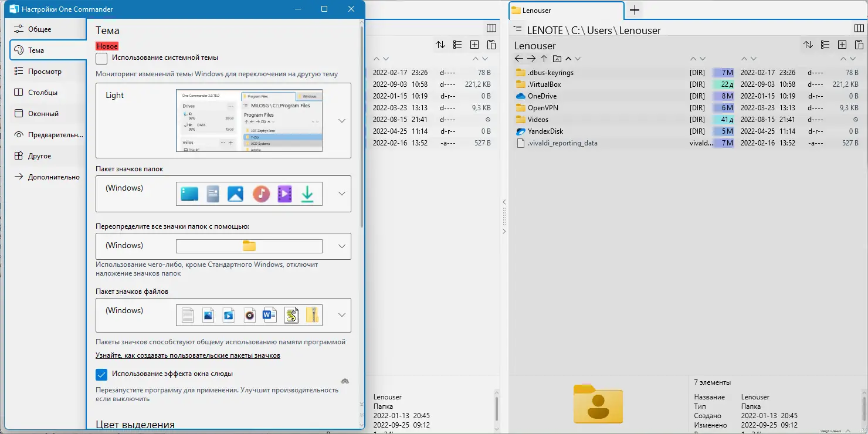This screenshot has height=434, width=868.
Task: Navigate to Users in the path breadcrumb
Action: [x=599, y=30]
